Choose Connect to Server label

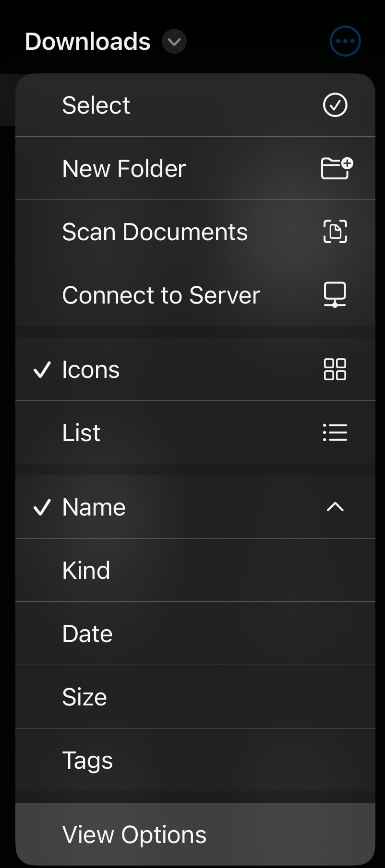(161, 295)
